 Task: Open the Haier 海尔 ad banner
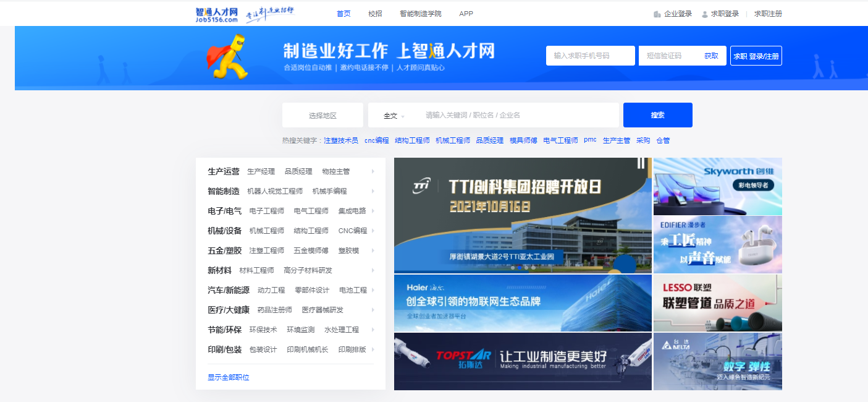click(x=523, y=303)
